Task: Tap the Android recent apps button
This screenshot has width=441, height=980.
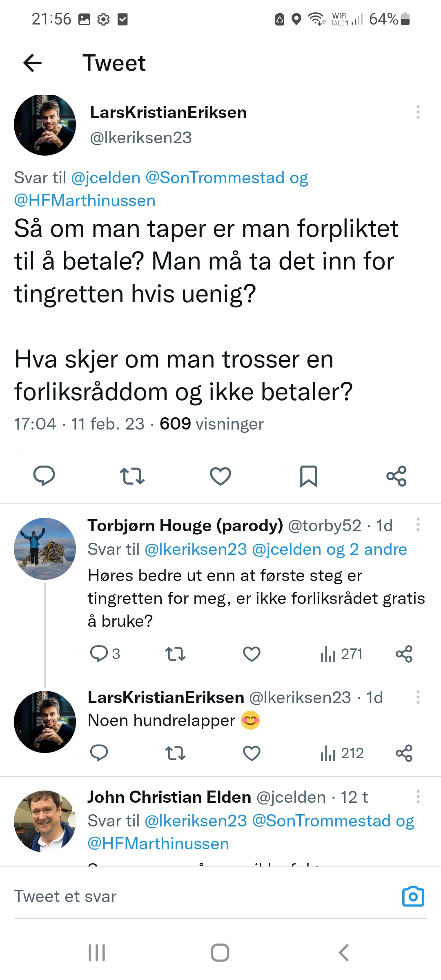Action: click(x=97, y=953)
